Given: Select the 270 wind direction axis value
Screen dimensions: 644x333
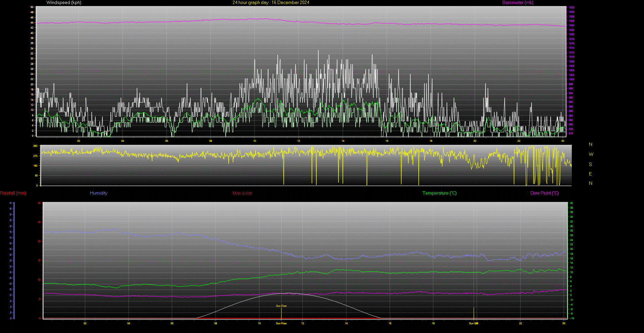Looking at the screenshot, I should point(36,156).
